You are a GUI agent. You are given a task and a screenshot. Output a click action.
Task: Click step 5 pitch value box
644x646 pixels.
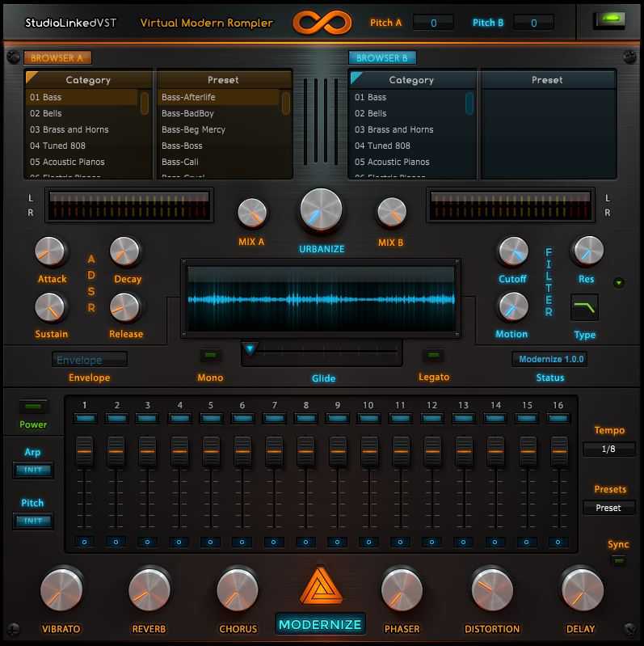point(210,542)
